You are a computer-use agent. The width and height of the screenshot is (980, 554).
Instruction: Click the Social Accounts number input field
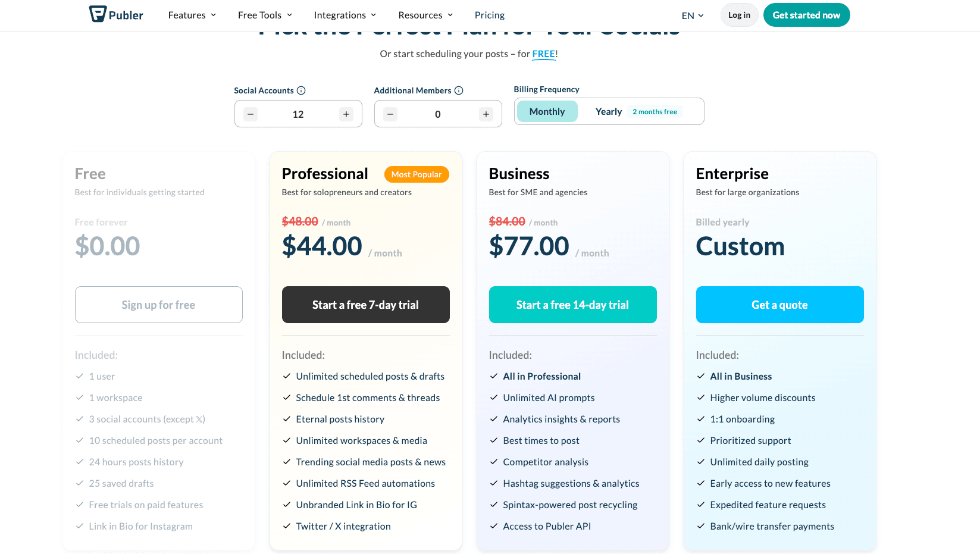[x=298, y=114]
